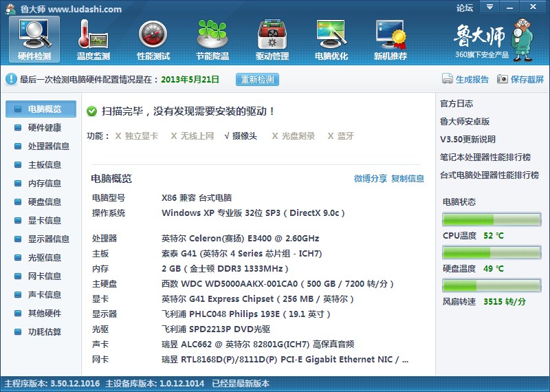Click the ALC662 sound card text
Viewport: 550px width, 392px height.
point(257,345)
